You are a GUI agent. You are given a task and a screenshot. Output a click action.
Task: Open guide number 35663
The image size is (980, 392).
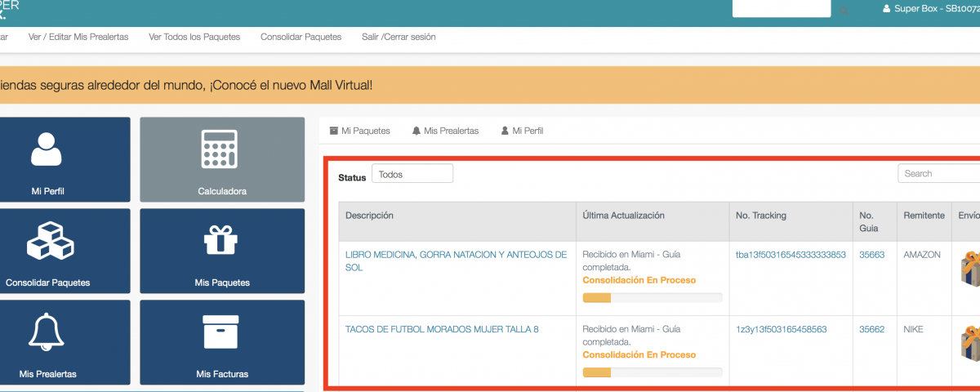pyautogui.click(x=872, y=255)
